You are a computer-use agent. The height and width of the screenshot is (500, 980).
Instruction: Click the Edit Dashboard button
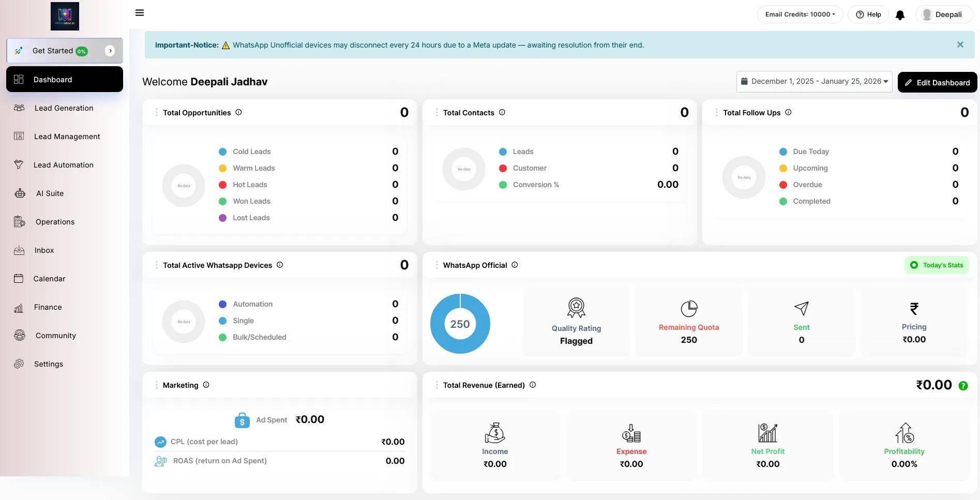[937, 83]
